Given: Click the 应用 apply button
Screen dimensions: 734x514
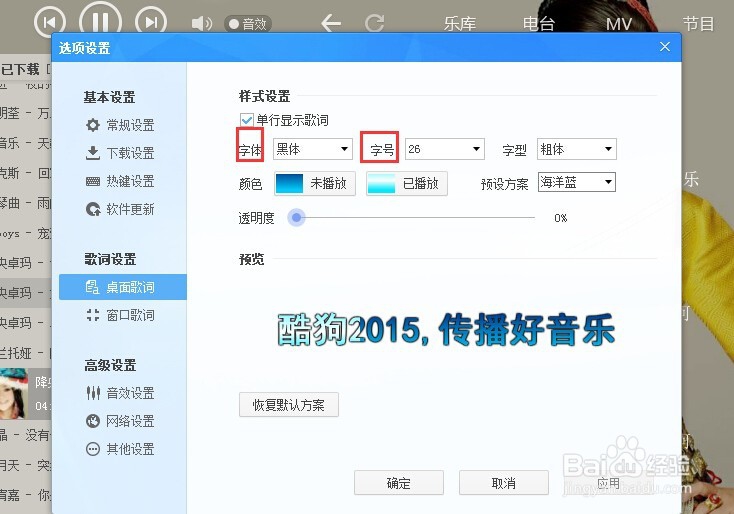Looking at the screenshot, I should coord(609,483).
